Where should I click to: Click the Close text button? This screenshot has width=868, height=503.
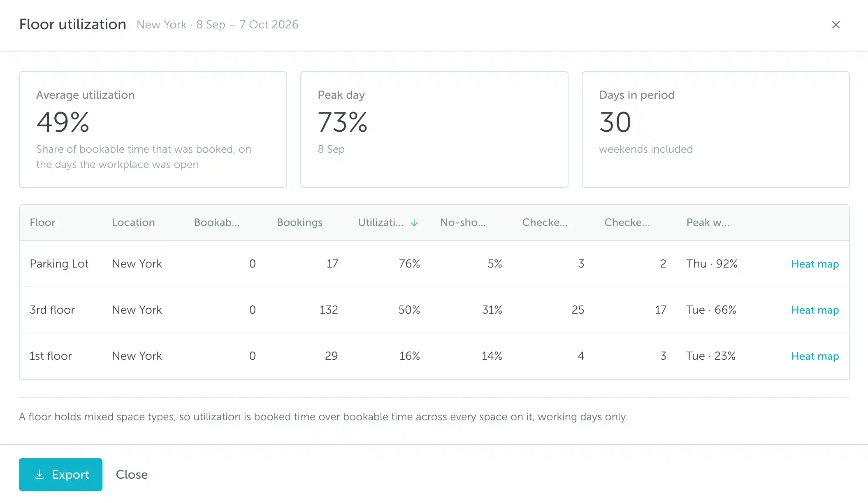point(132,474)
